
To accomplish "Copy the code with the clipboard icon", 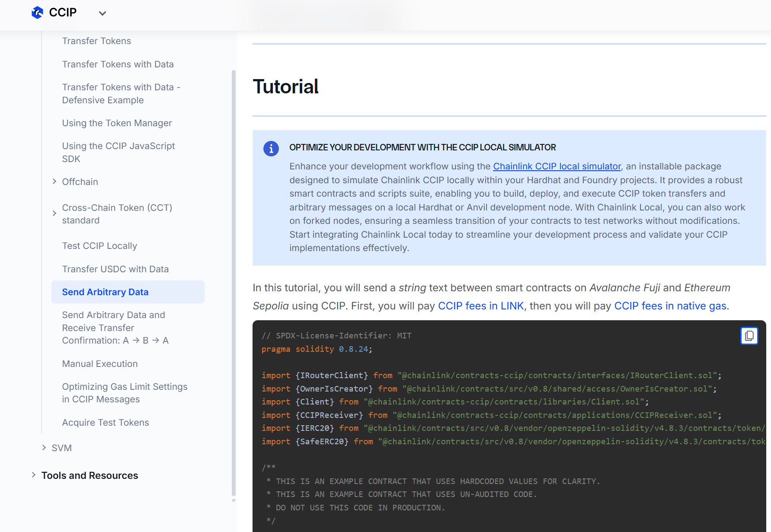I will click(x=749, y=336).
